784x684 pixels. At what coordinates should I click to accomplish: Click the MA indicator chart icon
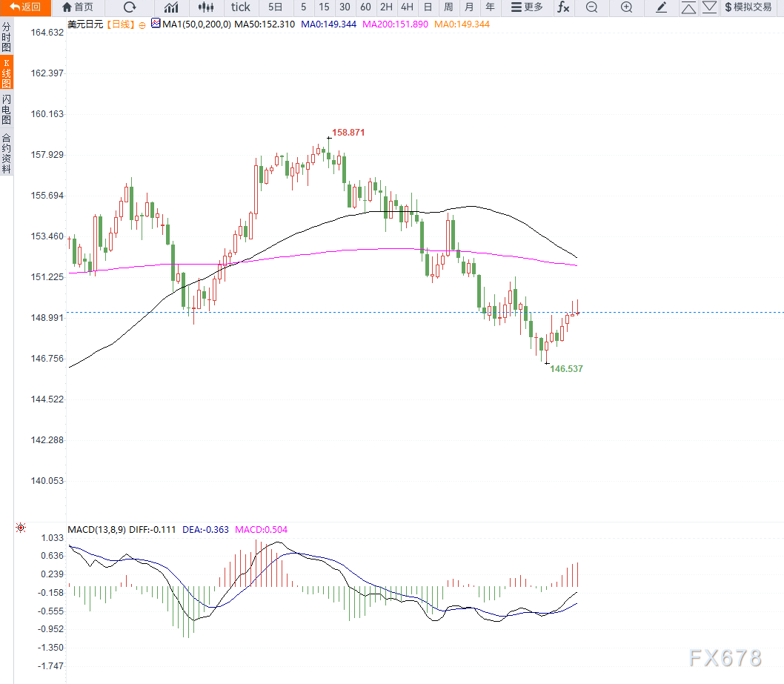pyautogui.click(x=156, y=23)
